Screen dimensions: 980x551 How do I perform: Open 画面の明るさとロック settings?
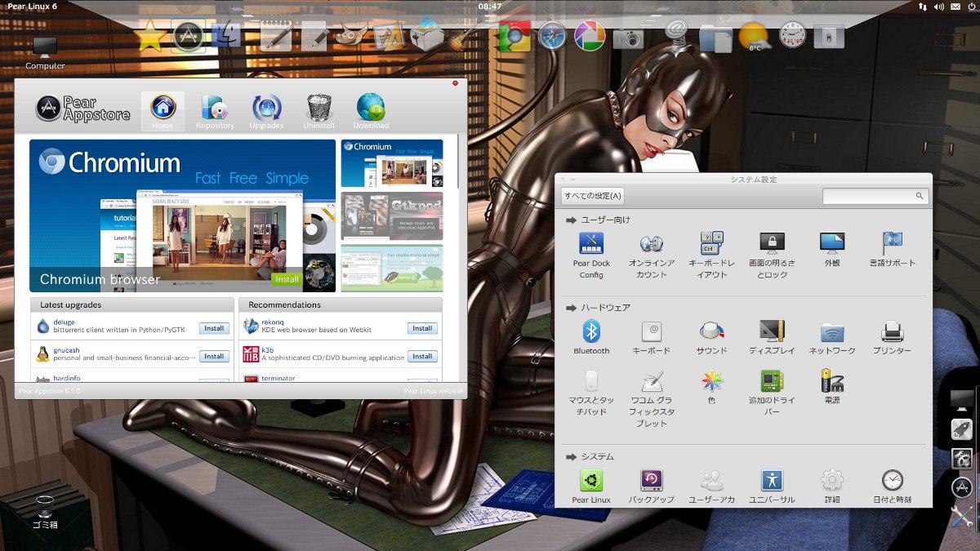[x=772, y=255]
